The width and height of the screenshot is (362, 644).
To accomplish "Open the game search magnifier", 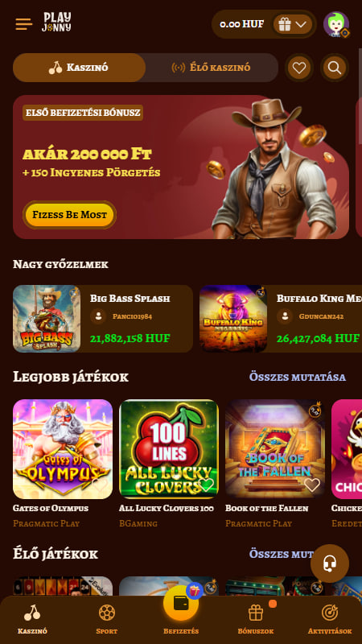I will pos(335,68).
